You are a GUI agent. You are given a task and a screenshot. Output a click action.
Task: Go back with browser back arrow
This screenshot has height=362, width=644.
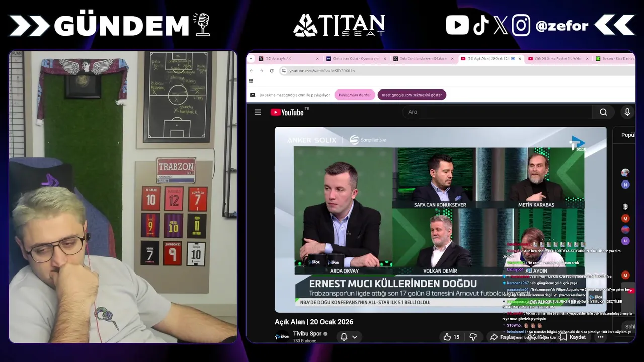click(252, 71)
